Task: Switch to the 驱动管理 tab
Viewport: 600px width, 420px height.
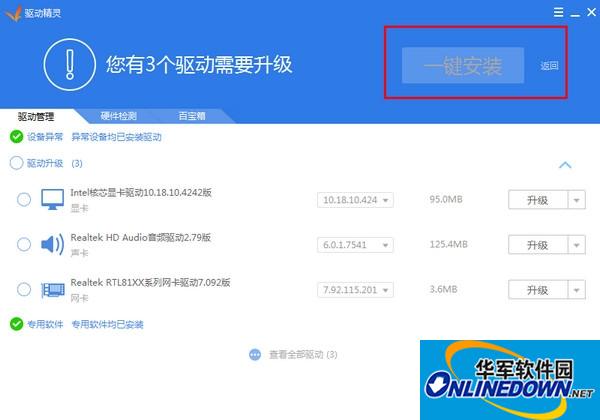Action: [36, 116]
